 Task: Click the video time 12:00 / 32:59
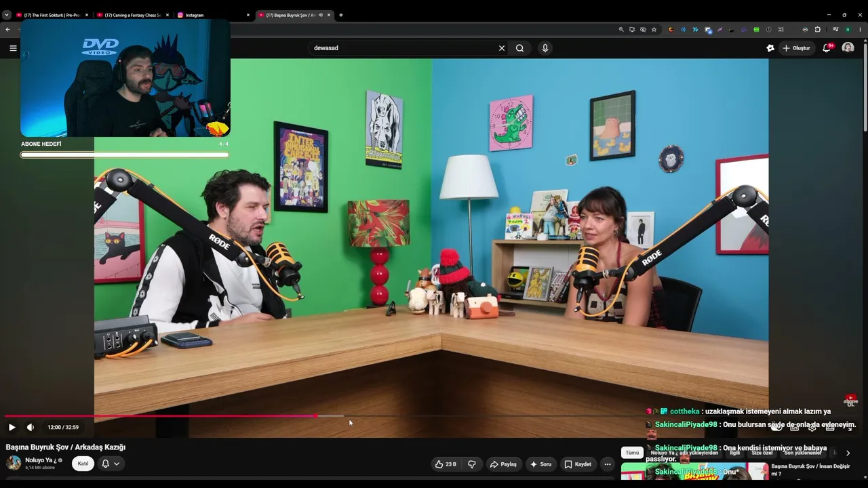point(63,427)
